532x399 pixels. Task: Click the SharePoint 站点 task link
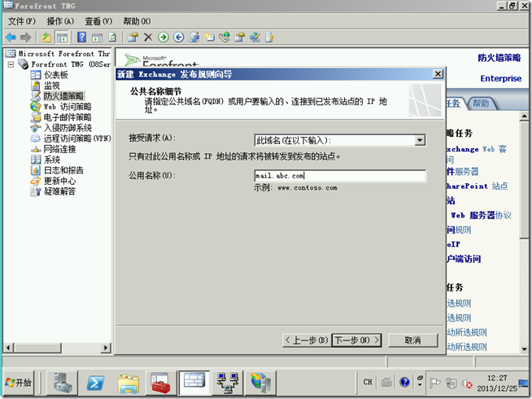click(x=477, y=186)
